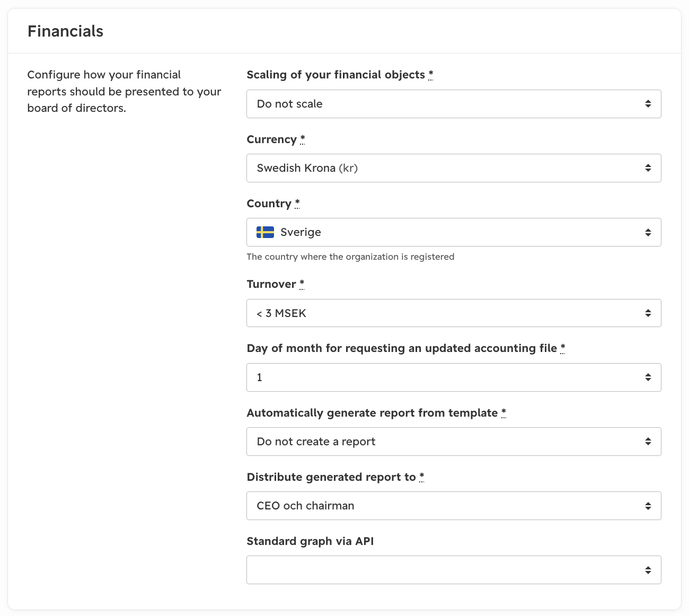The height and width of the screenshot is (616, 689).
Task: Click the arrows icon in Currency field
Action: [648, 168]
